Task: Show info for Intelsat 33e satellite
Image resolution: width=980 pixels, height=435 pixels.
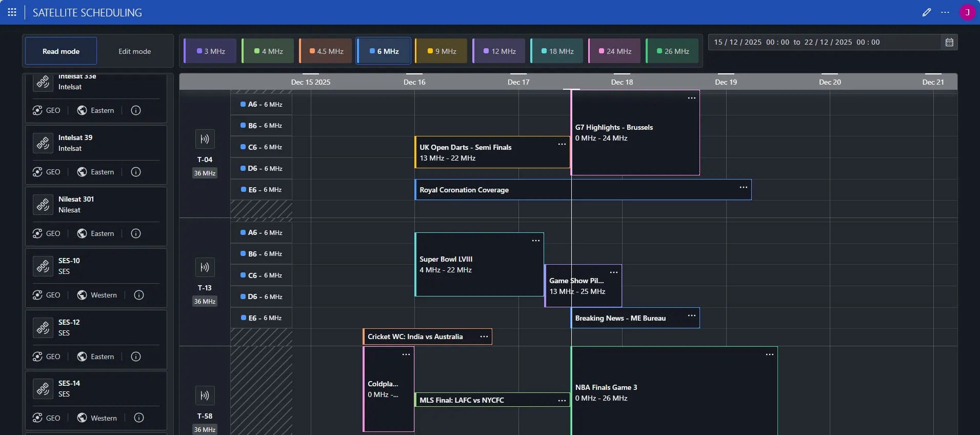Action: point(136,110)
